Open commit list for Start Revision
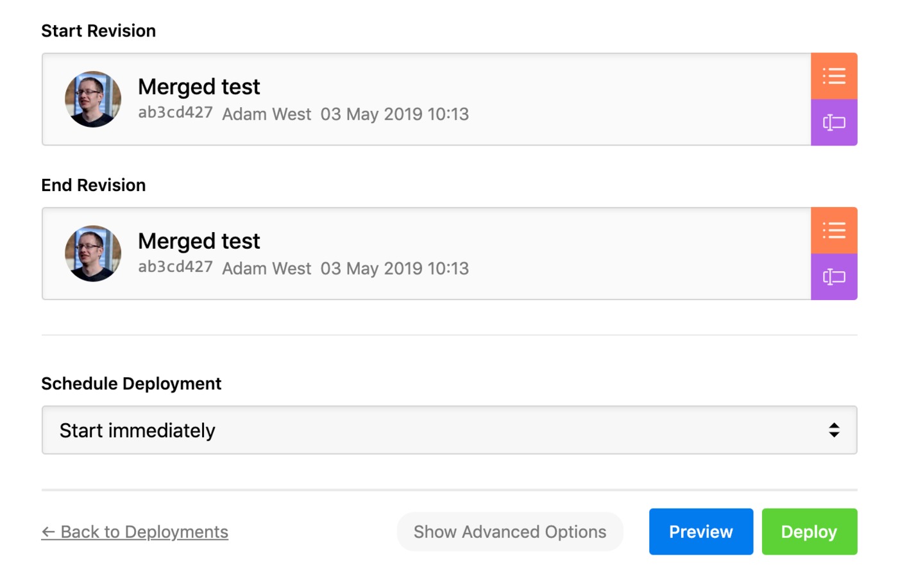This screenshot has height=588, width=898. point(834,76)
